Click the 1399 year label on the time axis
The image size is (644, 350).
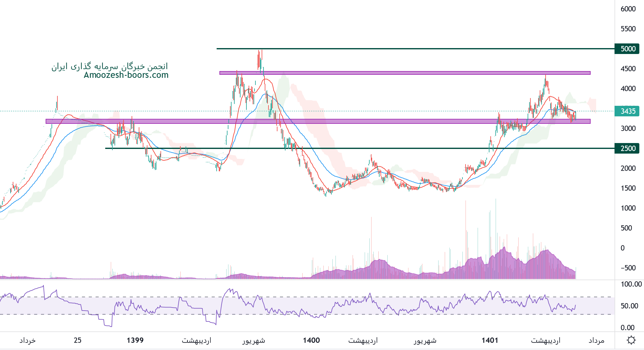coord(135,340)
